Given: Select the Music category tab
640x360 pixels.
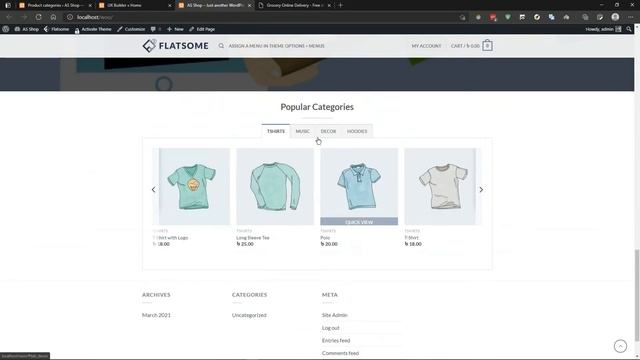Looking at the screenshot, I should [303, 131].
